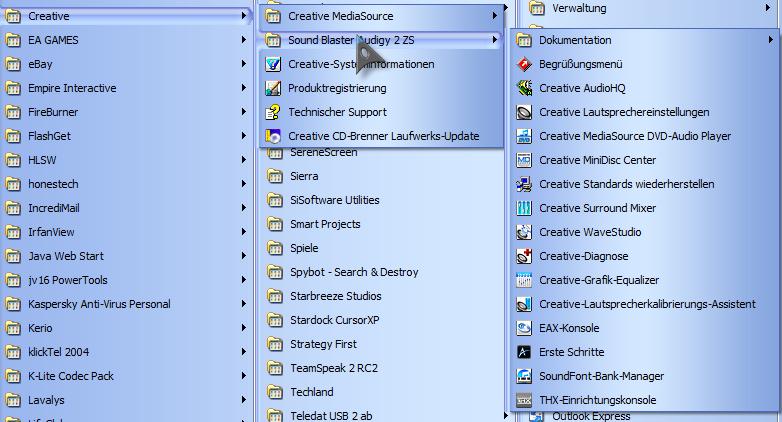Expand the EA GAMES submenu arrow

244,40
